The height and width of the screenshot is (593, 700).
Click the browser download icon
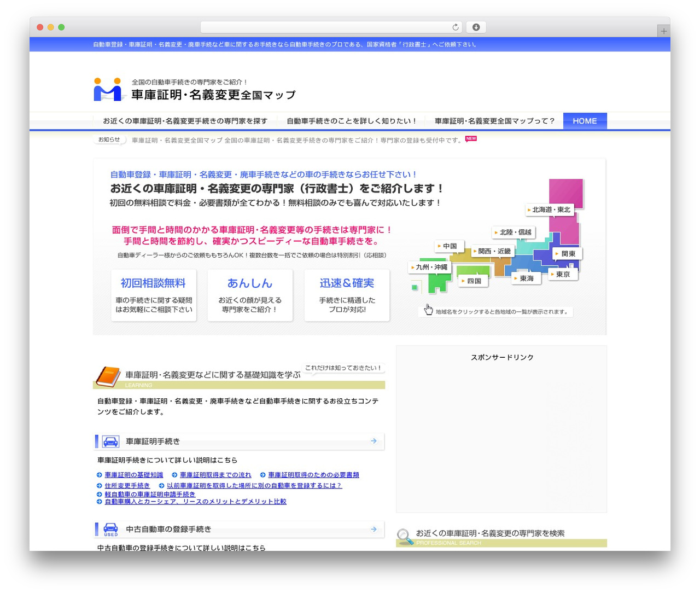click(x=476, y=27)
